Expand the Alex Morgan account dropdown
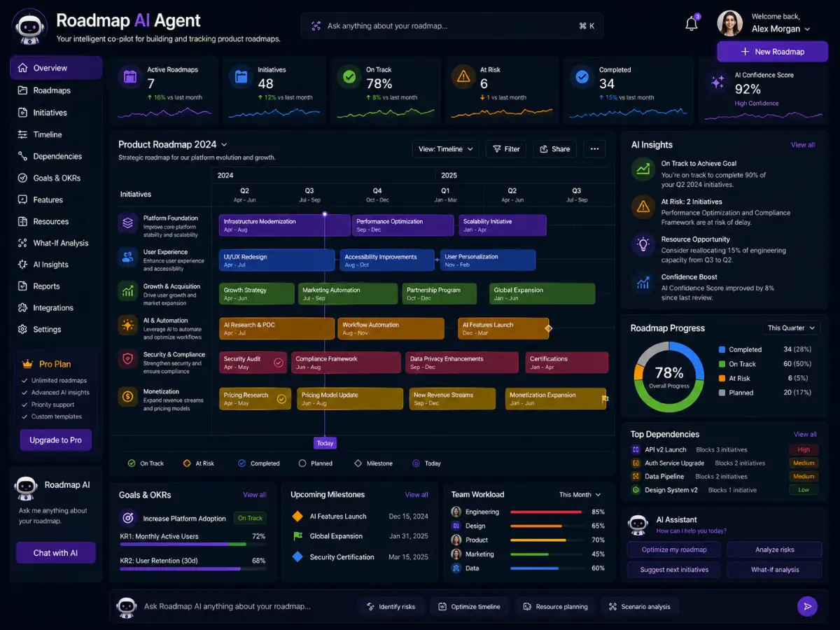This screenshot has width=840, height=630. tap(807, 29)
